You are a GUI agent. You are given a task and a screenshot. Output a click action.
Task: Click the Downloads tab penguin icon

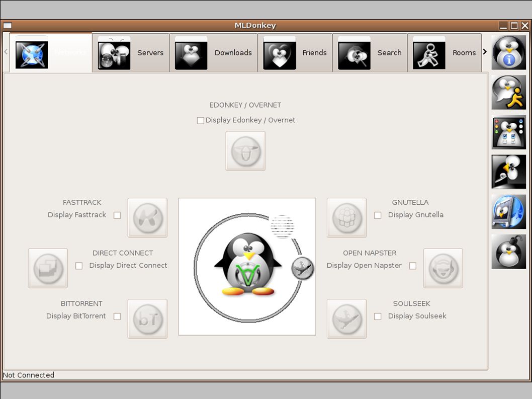[x=191, y=53]
